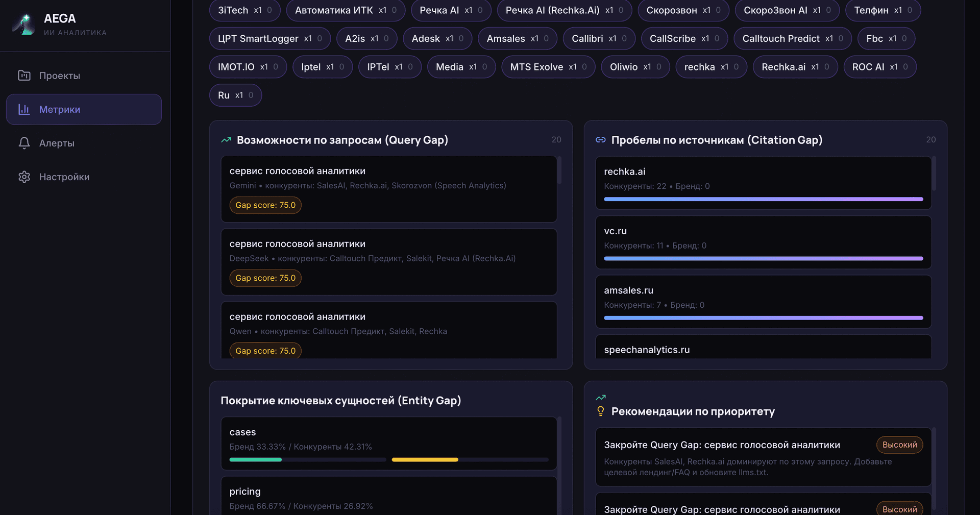
Task: Click the AEGA mountain logo icon
Action: coord(23,23)
